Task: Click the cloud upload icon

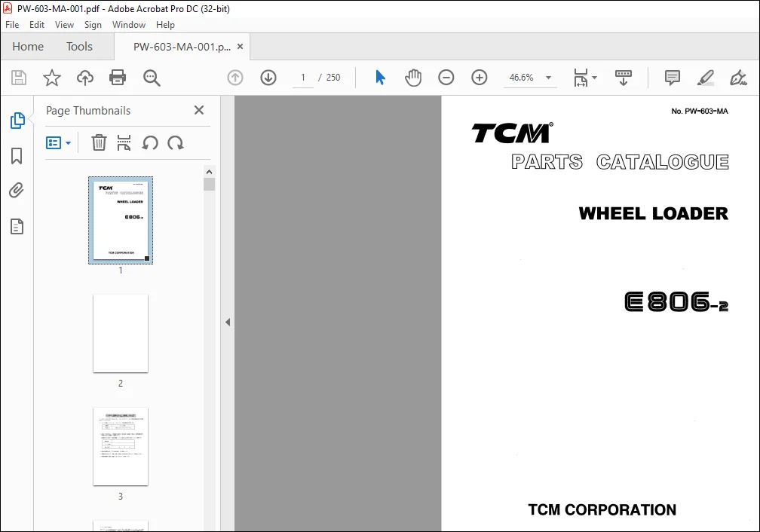Action: [x=84, y=78]
